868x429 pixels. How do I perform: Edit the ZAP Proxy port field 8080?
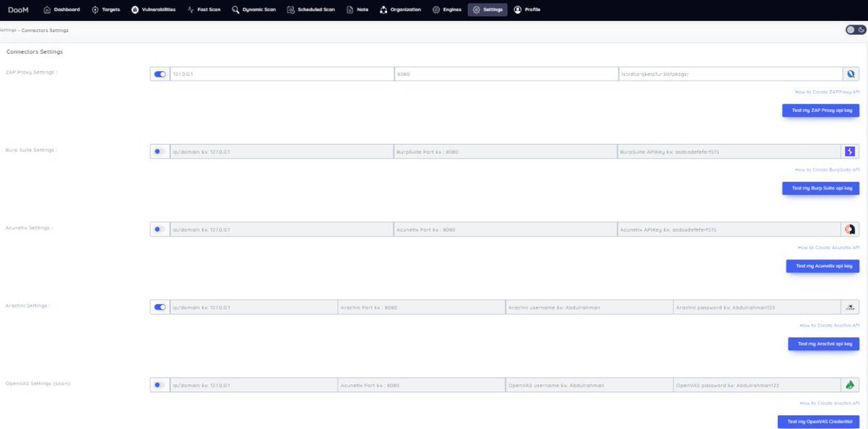point(506,74)
